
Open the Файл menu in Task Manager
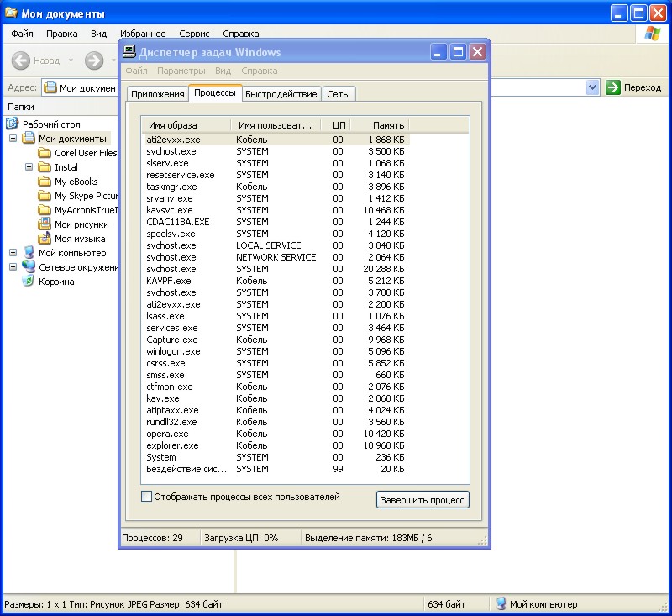tap(136, 71)
